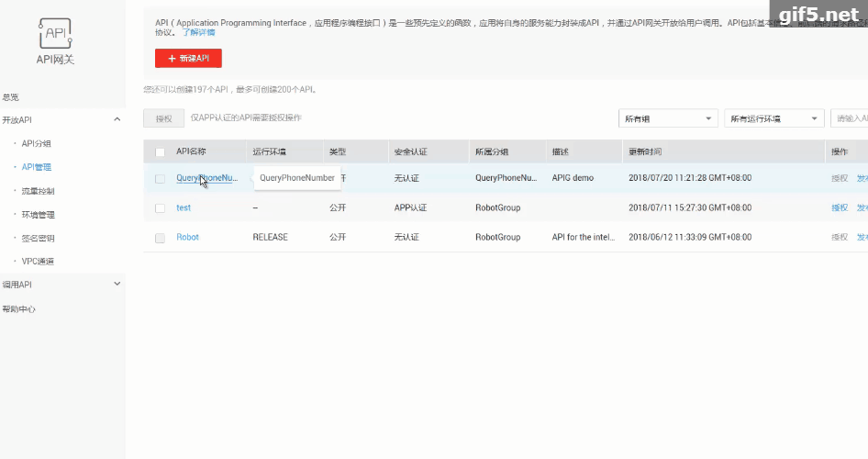Toggle the select-all checkbox in table header
The height and width of the screenshot is (459, 868).
tap(160, 152)
